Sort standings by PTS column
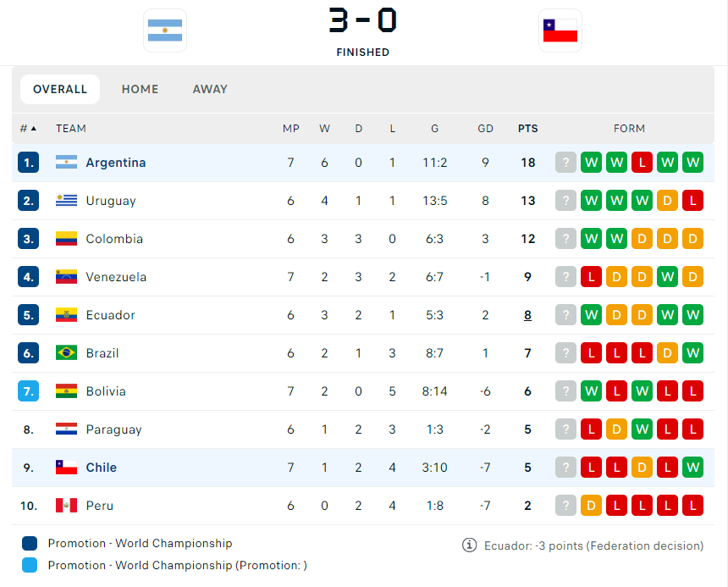This screenshot has width=728, height=587. 527,129
